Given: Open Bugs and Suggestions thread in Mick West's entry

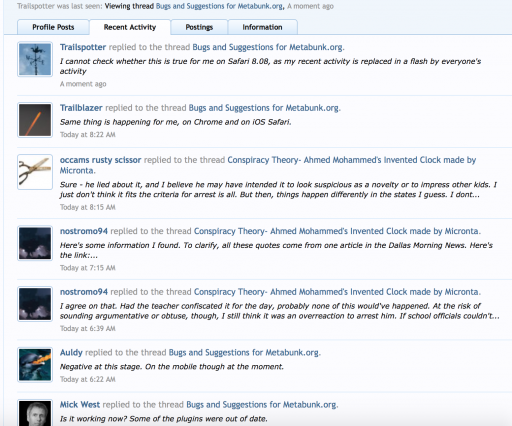Looking at the screenshot, I should click(261, 404).
